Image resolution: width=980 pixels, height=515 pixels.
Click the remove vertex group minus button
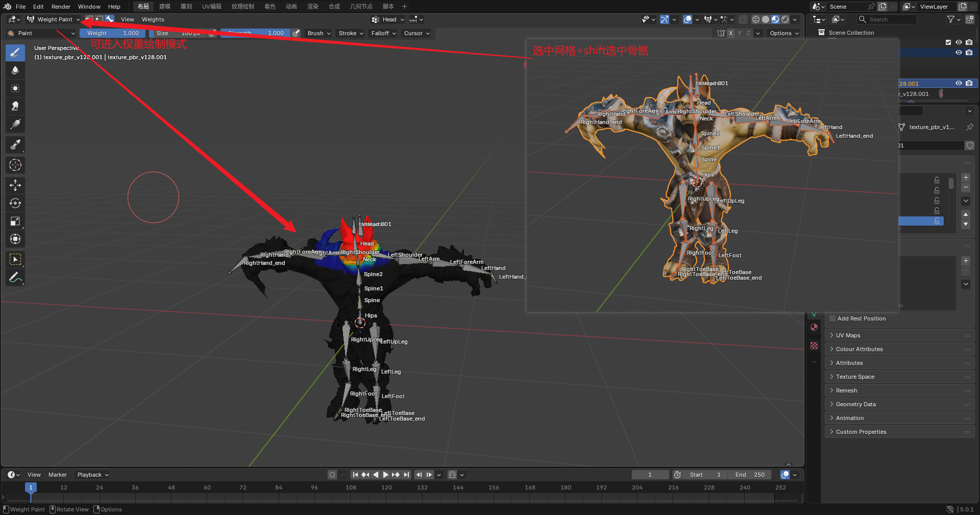click(x=966, y=188)
